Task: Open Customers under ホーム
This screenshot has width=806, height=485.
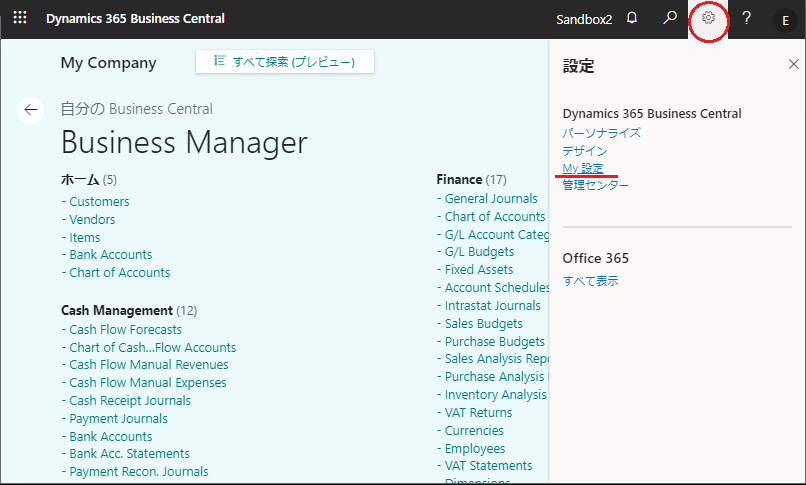Action: tap(99, 201)
